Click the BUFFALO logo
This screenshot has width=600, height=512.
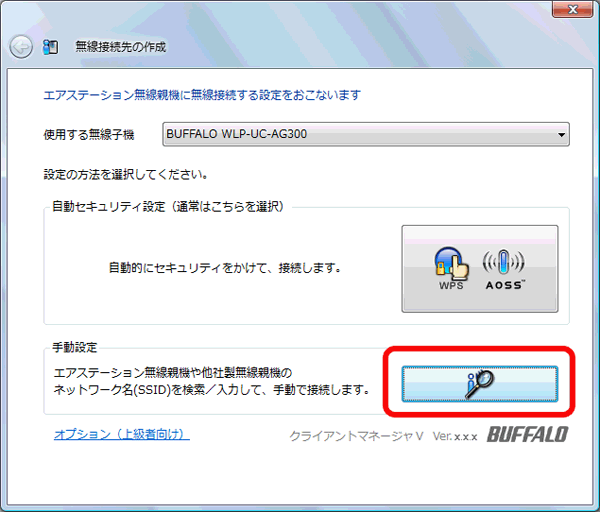click(527, 435)
